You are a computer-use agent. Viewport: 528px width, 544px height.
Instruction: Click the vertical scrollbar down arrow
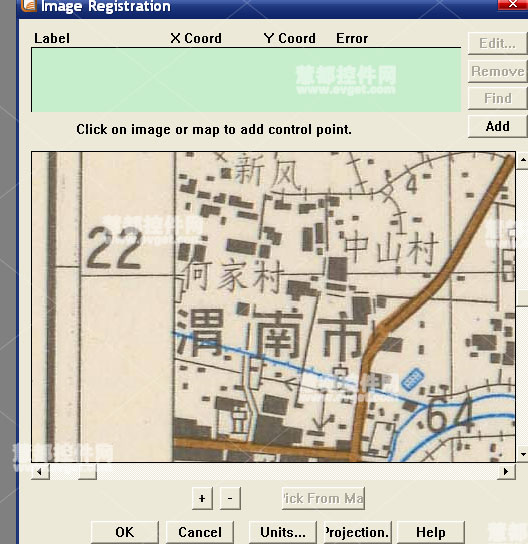pyautogui.click(x=523, y=454)
